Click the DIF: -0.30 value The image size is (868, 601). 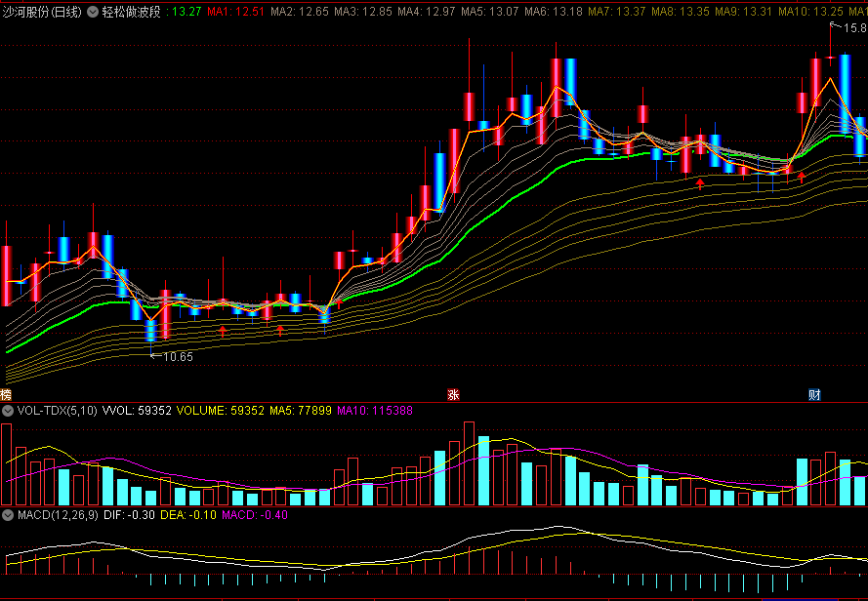click(129, 515)
